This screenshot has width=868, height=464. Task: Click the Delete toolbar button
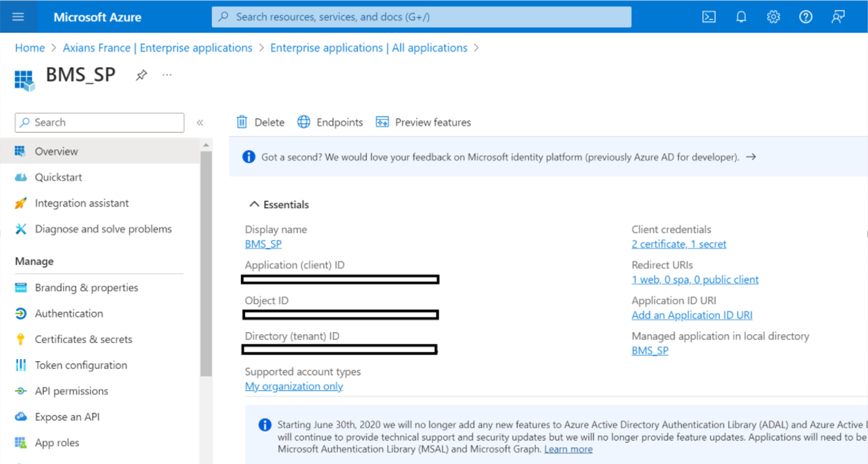tap(260, 123)
